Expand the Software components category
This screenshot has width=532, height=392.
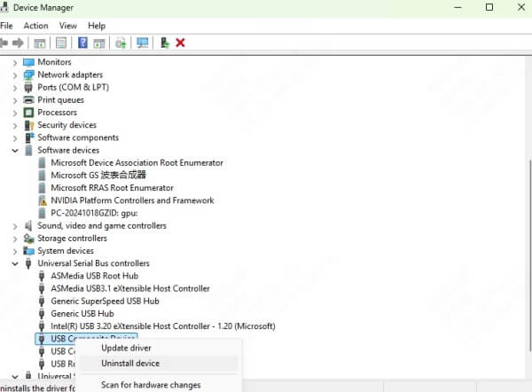[x=15, y=137]
